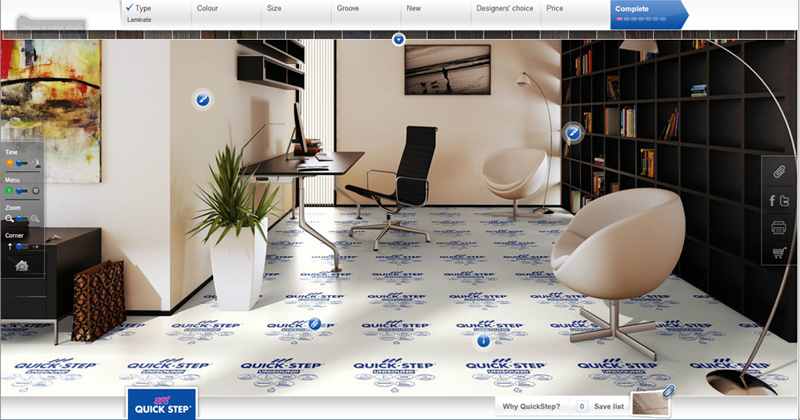Expand the floor swatch strip with down arrow

click(x=399, y=39)
